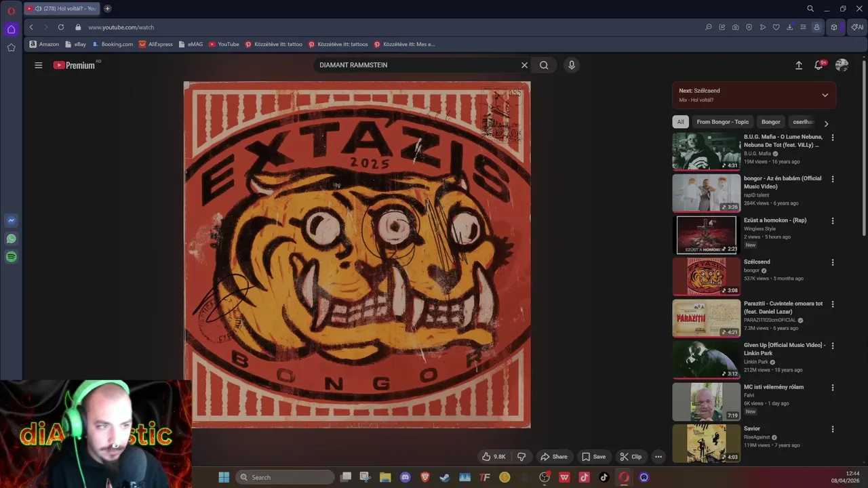Open options for the Given Up Linkin Park video
The width and height of the screenshot is (868, 488).
(833, 346)
